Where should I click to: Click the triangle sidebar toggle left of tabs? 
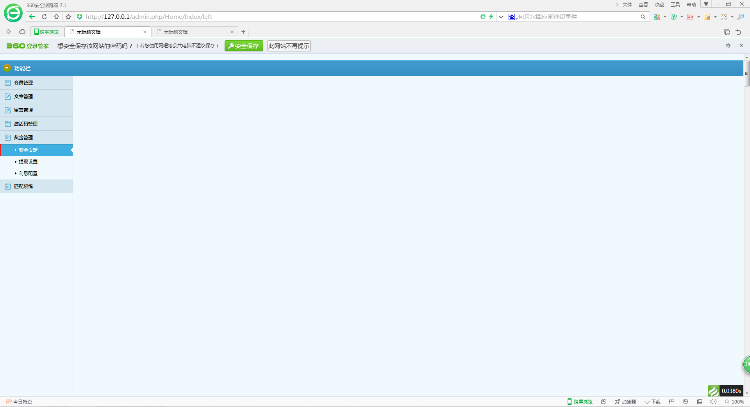tap(9, 32)
